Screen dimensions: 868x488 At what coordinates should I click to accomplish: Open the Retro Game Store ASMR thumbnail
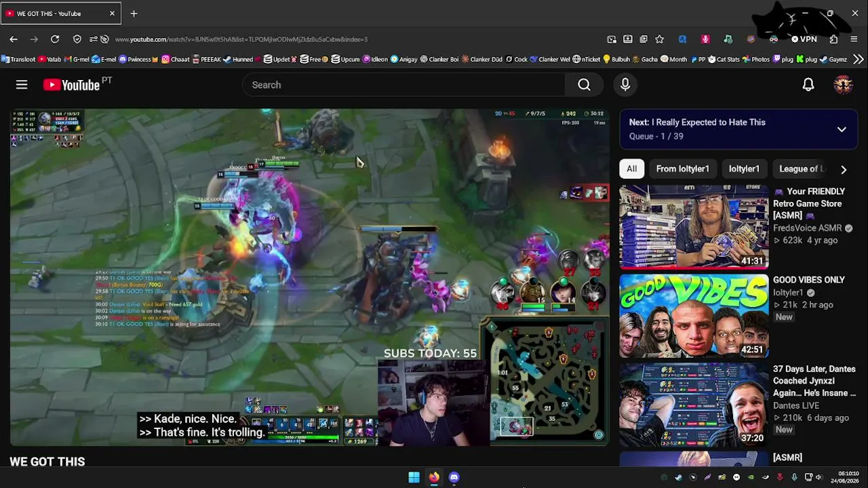(694, 227)
